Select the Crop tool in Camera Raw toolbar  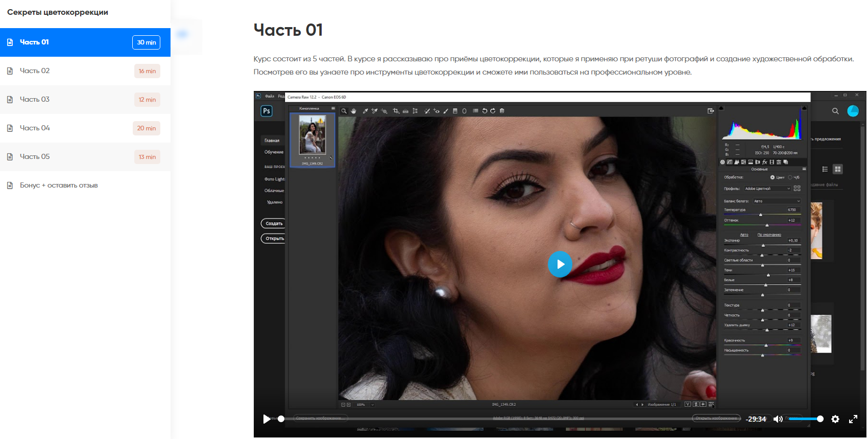coord(396,111)
